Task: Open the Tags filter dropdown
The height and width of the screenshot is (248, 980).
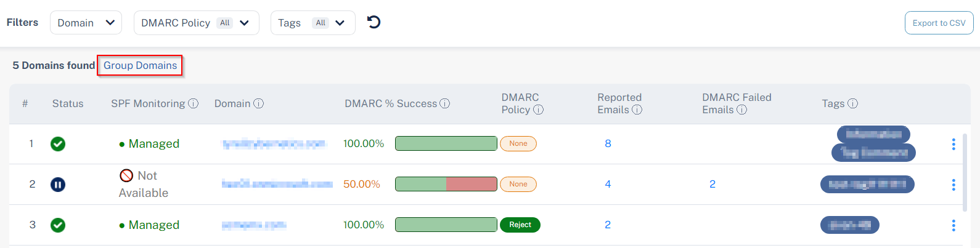Action: pyautogui.click(x=312, y=23)
